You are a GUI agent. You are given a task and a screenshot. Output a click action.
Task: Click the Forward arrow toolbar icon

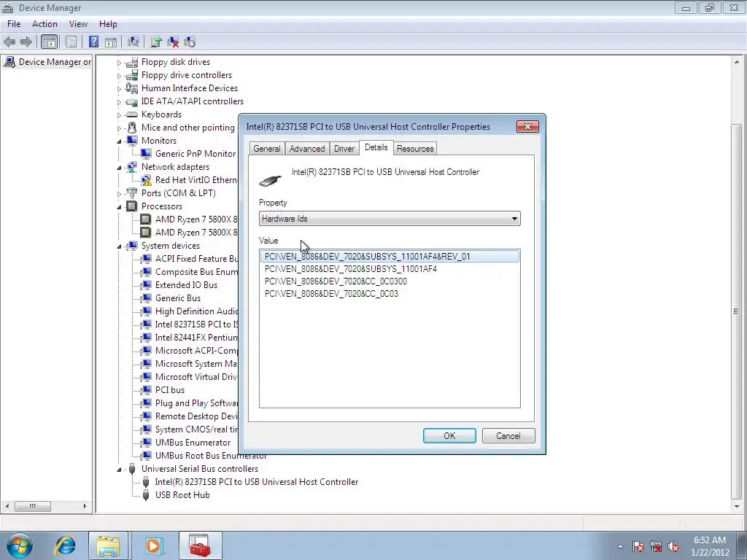coord(26,42)
